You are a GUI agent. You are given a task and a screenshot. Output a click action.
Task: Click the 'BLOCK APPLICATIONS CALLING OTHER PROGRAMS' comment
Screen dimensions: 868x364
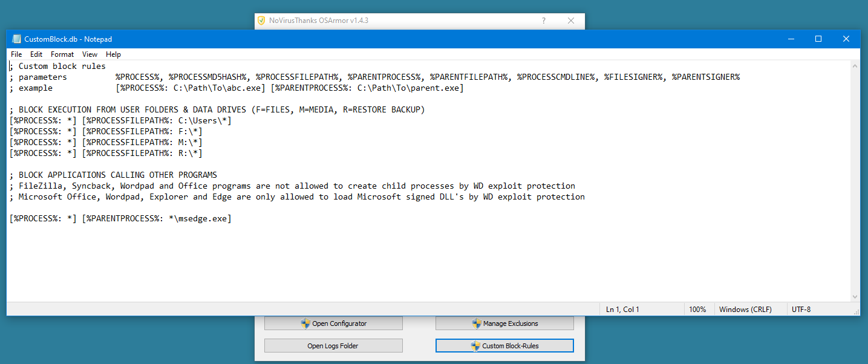coord(113,175)
